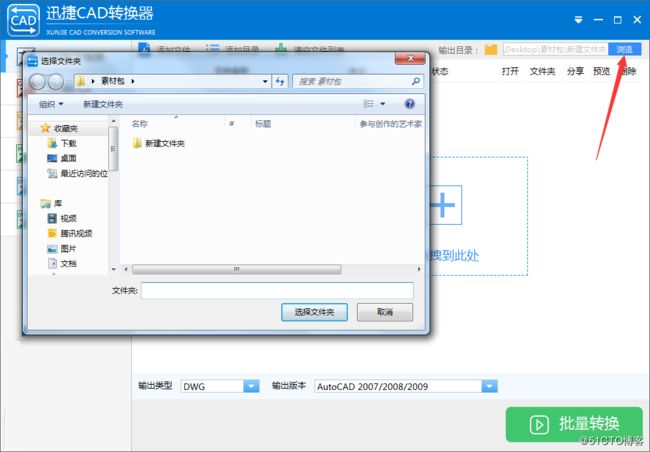Select 库 in the navigation pane
This screenshot has width=650, height=452.
[58, 204]
